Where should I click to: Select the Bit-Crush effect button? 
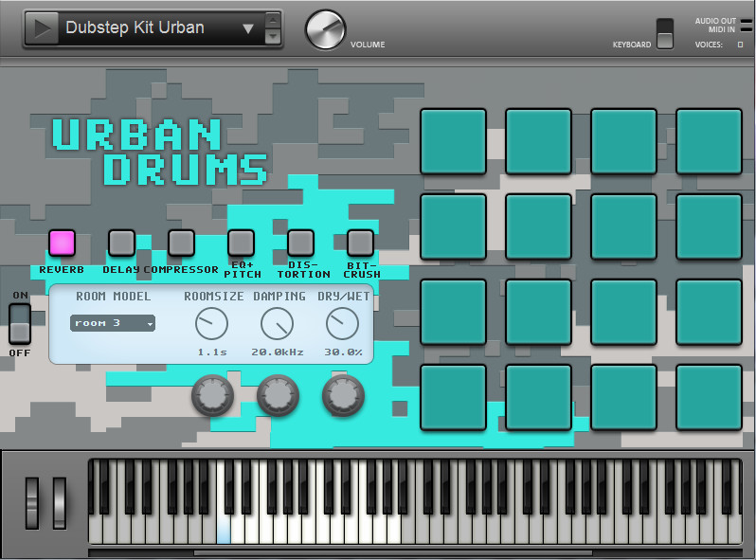(360, 243)
